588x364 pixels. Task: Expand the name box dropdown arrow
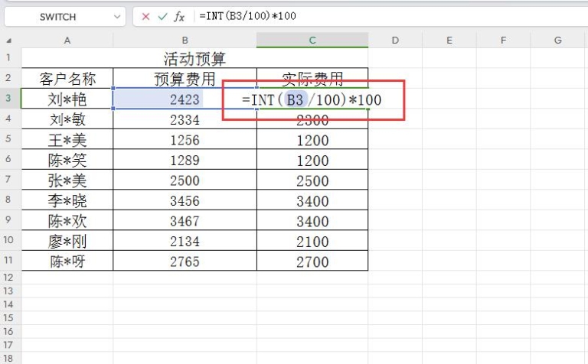(x=117, y=16)
